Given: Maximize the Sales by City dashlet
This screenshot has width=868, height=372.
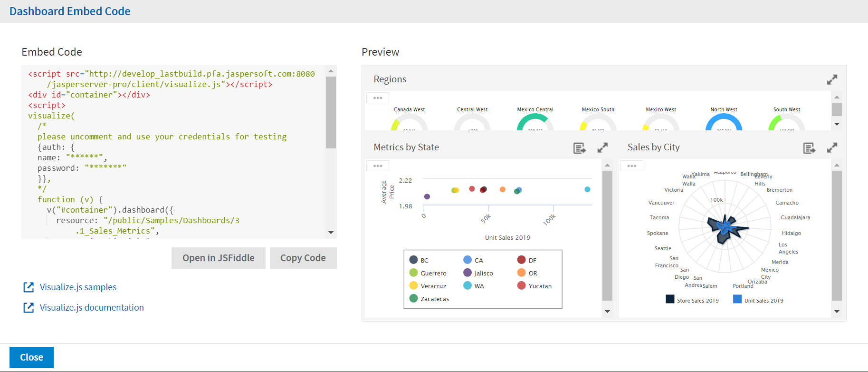Looking at the screenshot, I should point(832,148).
